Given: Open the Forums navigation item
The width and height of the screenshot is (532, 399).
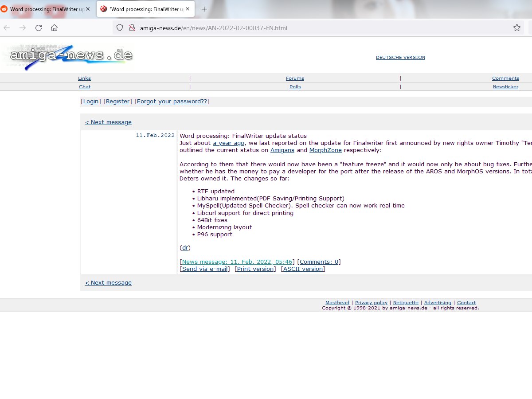Looking at the screenshot, I should [295, 78].
